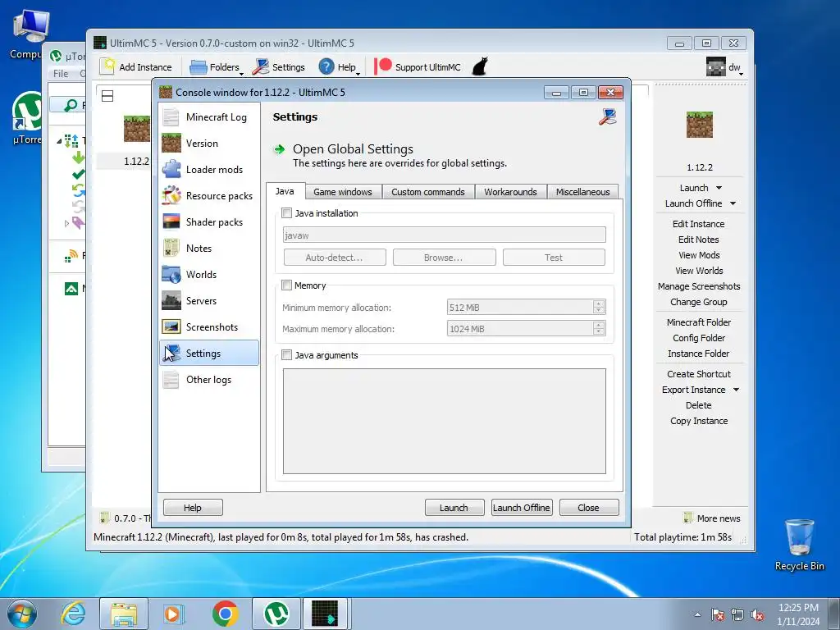Open the Screenshots page
Image resolution: width=840 pixels, height=630 pixels.
click(209, 326)
